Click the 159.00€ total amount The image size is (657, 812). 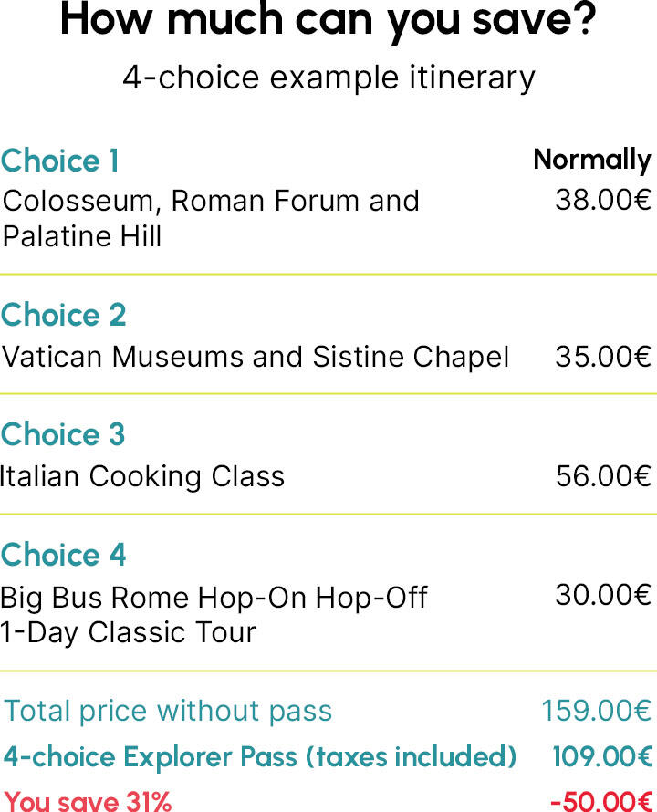597,711
